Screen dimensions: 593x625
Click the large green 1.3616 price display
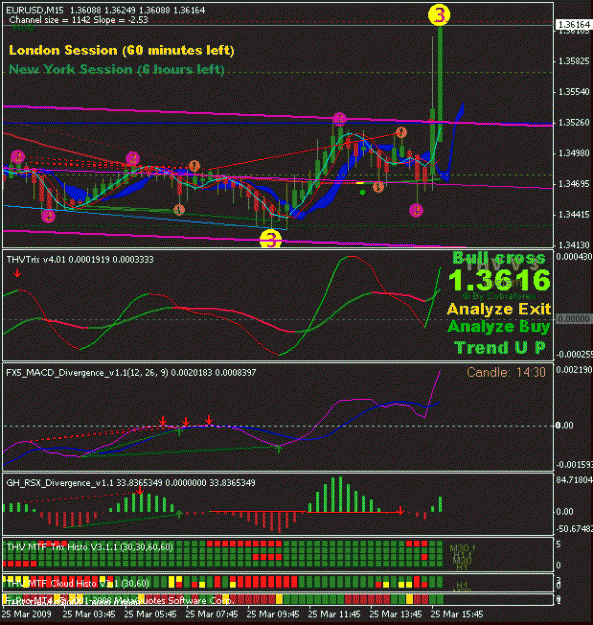499,280
